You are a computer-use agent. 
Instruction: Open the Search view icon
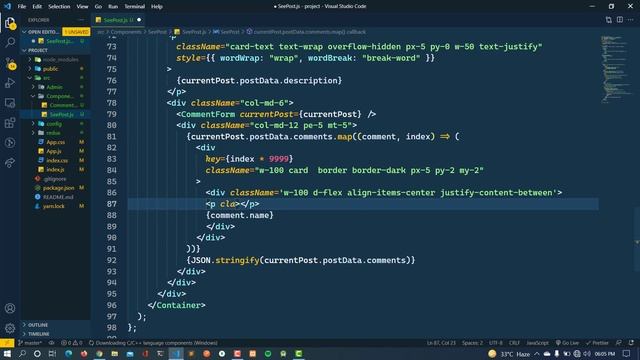10,42
